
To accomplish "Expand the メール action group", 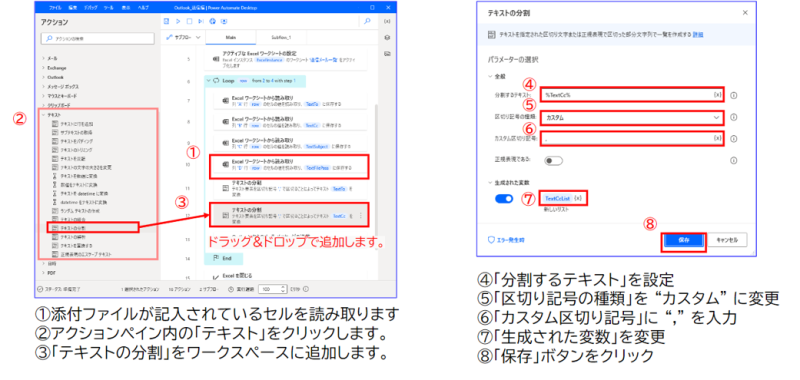I will (x=43, y=59).
